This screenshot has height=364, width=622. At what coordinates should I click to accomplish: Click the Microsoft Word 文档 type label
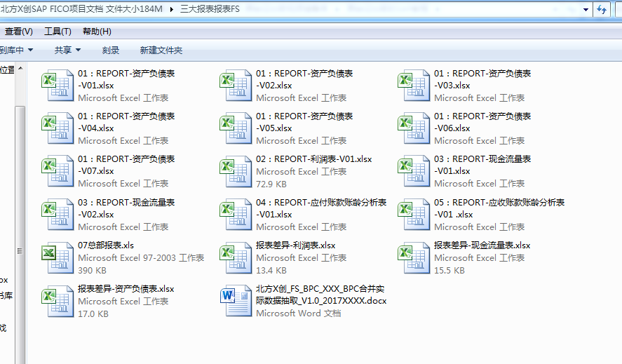(298, 314)
